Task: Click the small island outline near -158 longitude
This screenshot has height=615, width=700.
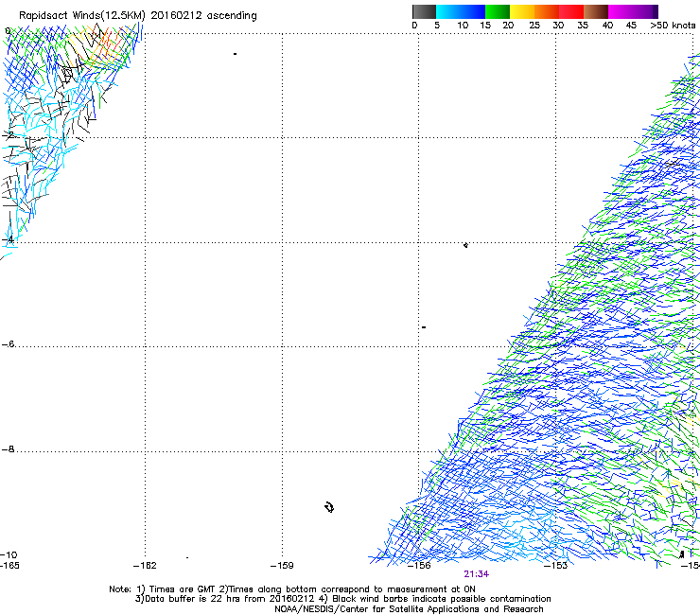Action: click(329, 507)
